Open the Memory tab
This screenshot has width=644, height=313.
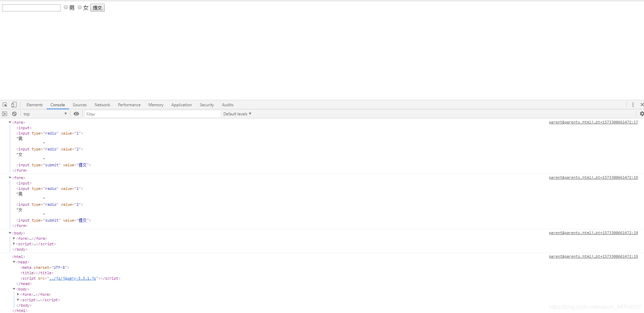tap(156, 105)
